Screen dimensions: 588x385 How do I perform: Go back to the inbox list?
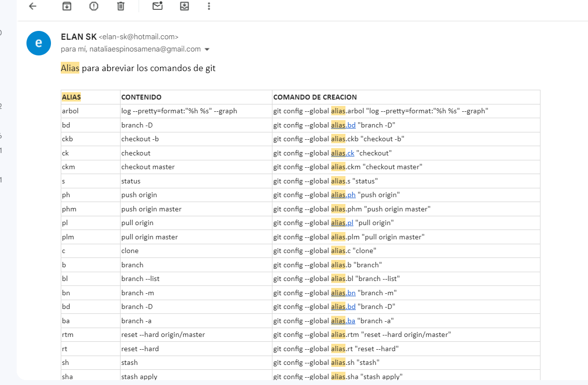coord(33,6)
